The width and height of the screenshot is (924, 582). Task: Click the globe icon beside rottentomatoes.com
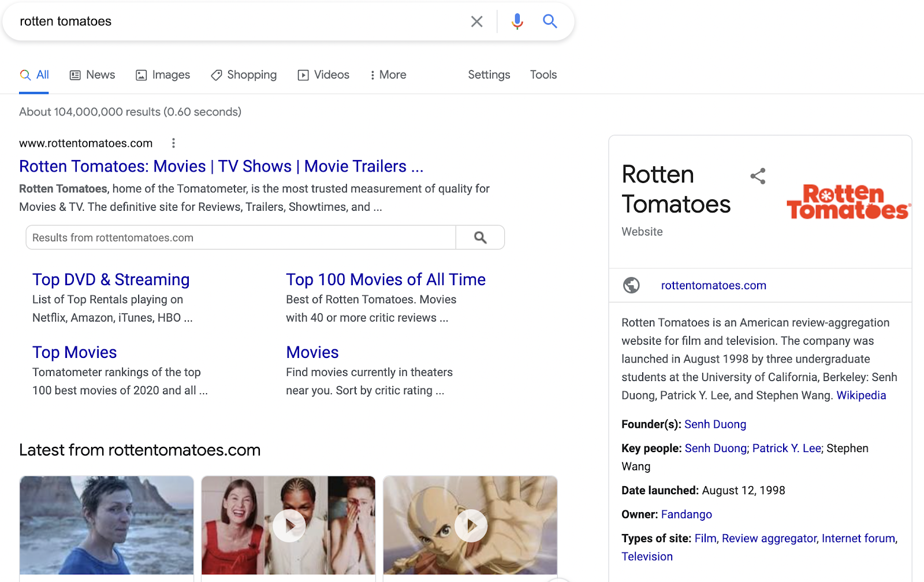(631, 285)
